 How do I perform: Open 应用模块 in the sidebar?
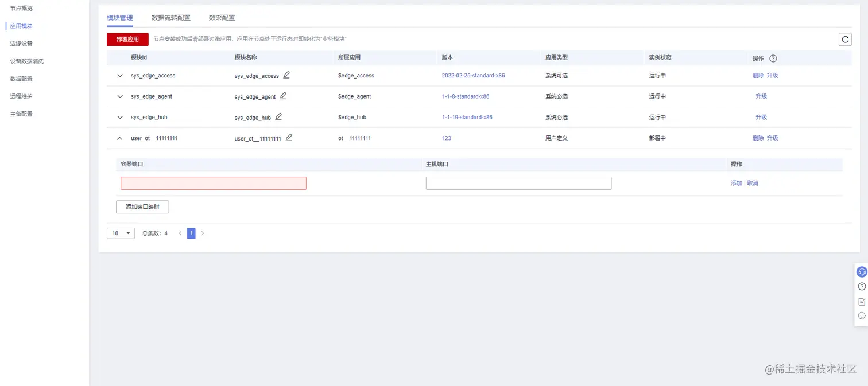coord(21,26)
